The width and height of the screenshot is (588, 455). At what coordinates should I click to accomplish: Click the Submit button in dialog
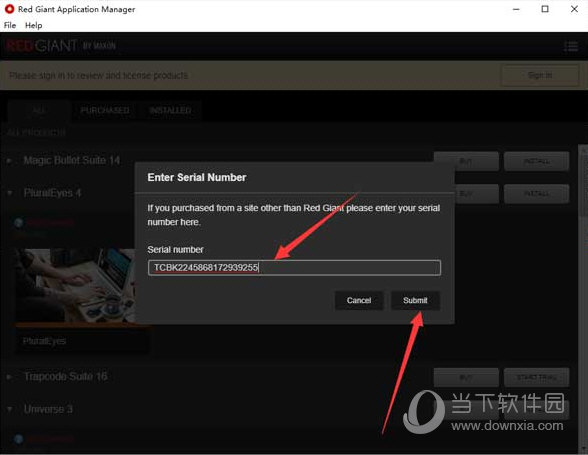(x=416, y=300)
